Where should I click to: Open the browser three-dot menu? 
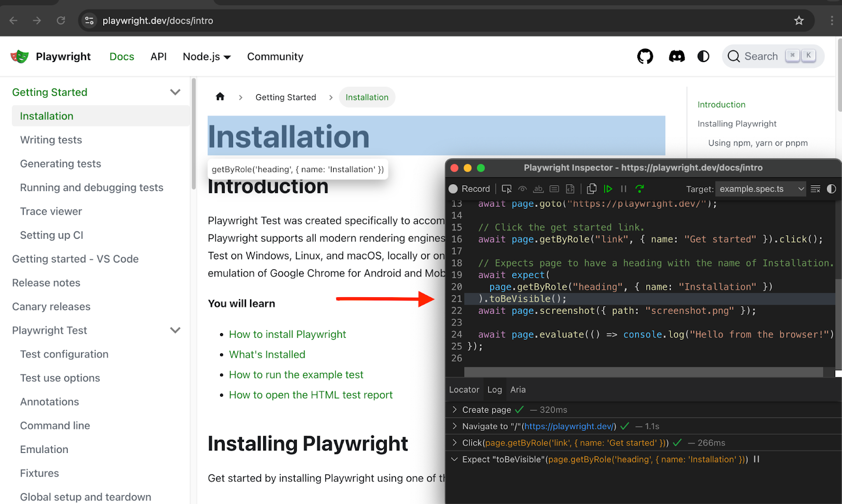[x=832, y=21]
